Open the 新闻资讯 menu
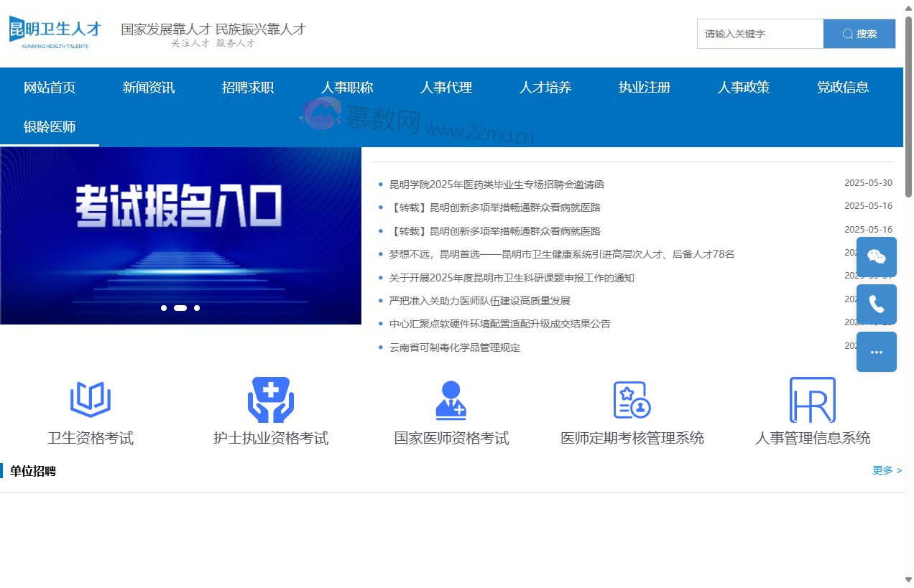 coord(148,87)
